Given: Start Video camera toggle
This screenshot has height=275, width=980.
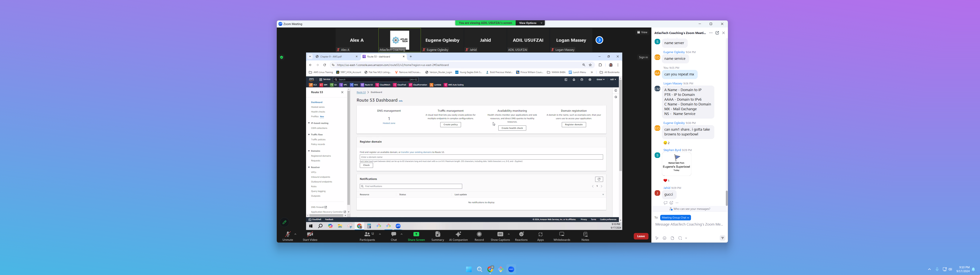Looking at the screenshot, I should [310, 236].
